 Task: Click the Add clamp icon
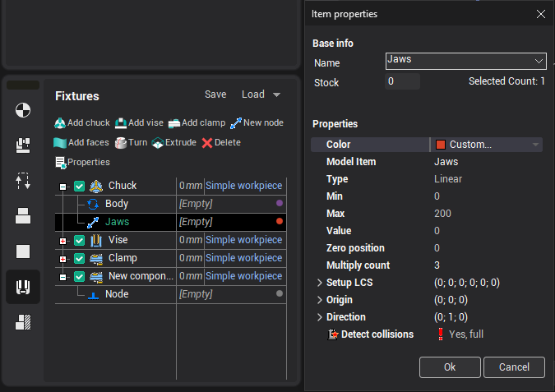[173, 123]
